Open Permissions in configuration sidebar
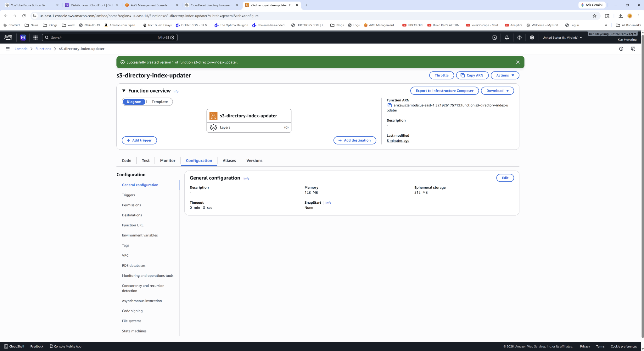Image resolution: width=644 pixels, height=351 pixels. [x=132, y=205]
